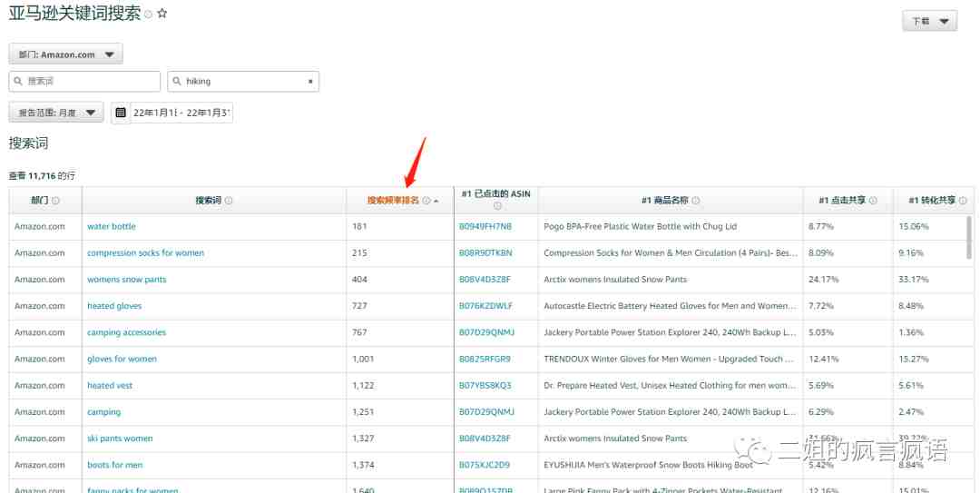Click conversion share value 33.17%
This screenshot has width=980, height=493.
pyautogui.click(x=913, y=280)
